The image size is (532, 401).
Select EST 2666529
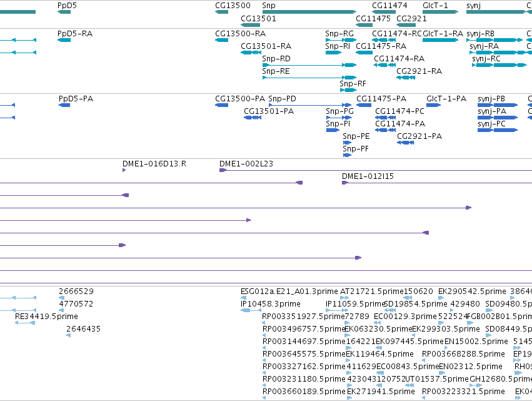[x=61, y=298]
